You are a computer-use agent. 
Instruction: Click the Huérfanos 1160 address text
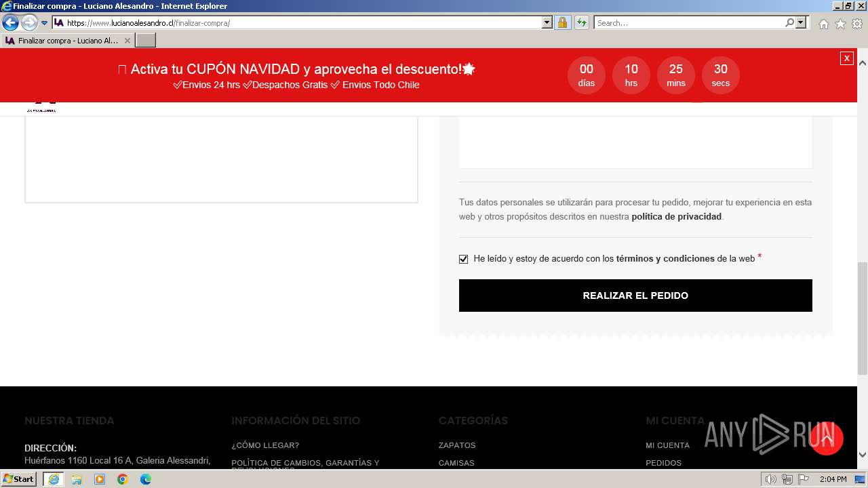pyautogui.click(x=117, y=460)
